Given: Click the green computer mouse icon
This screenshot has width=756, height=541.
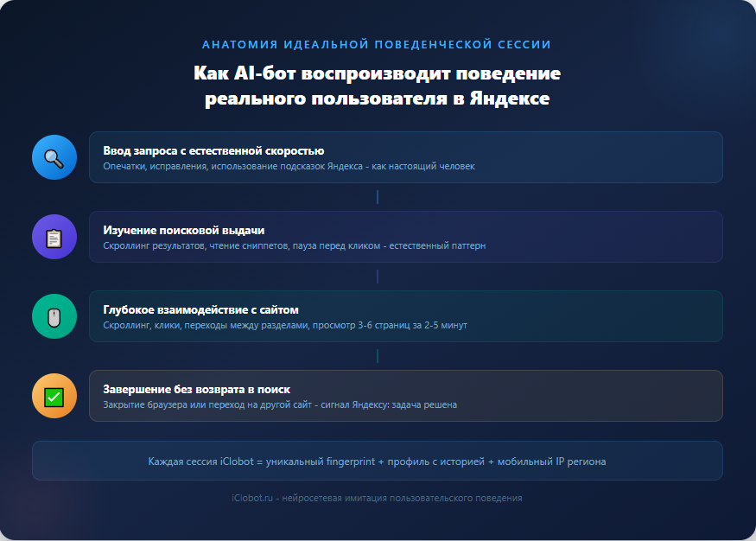Looking at the screenshot, I should (x=54, y=316).
